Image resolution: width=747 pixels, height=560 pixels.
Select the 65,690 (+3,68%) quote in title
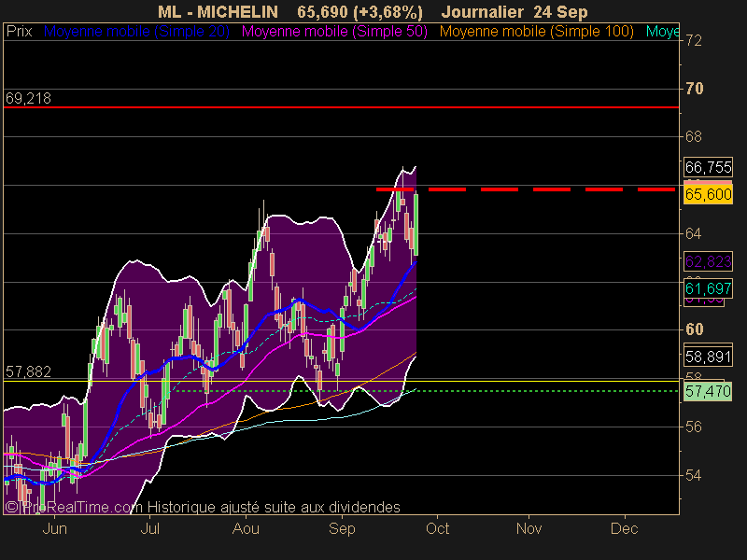pos(359,12)
